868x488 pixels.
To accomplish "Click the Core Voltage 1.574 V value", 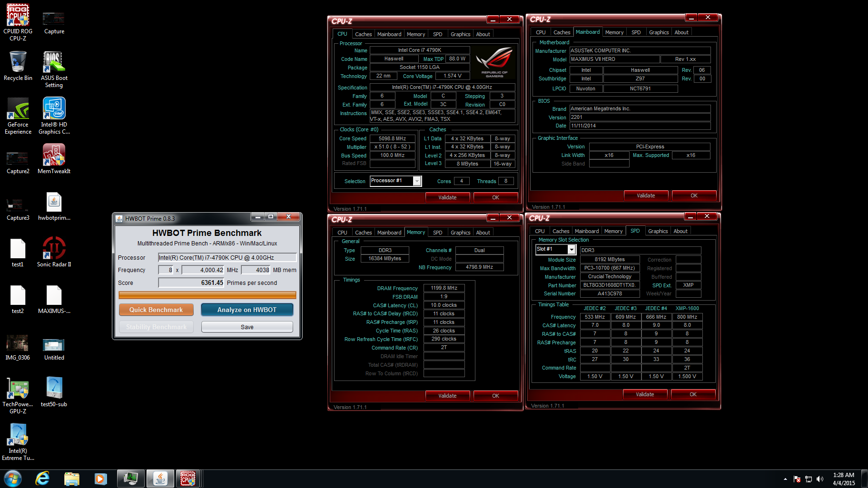I will coord(453,76).
